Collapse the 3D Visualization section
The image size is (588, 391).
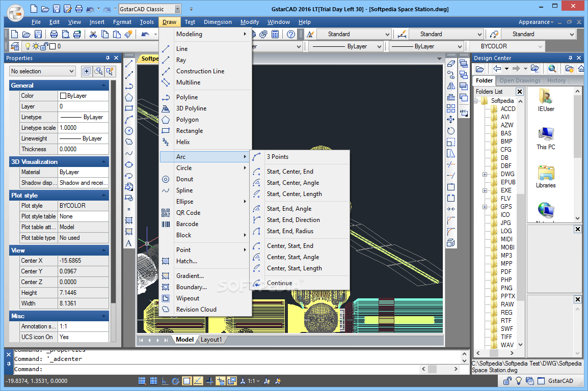tap(104, 162)
